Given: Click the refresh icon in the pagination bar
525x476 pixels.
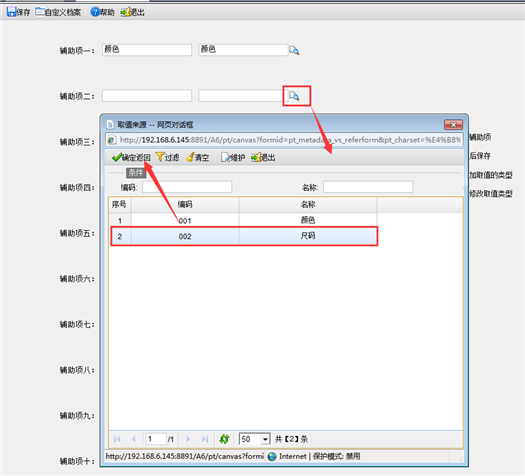Looking at the screenshot, I should (x=224, y=439).
